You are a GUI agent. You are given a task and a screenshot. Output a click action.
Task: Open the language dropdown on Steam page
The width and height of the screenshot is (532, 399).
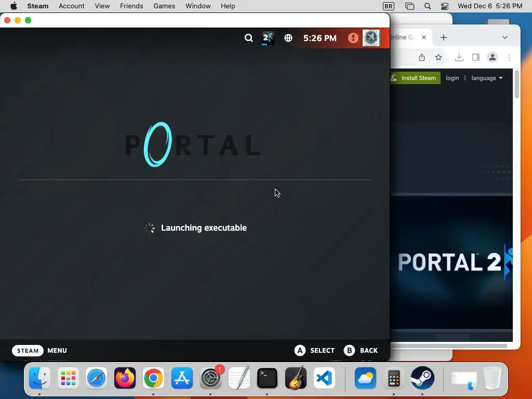tap(487, 78)
